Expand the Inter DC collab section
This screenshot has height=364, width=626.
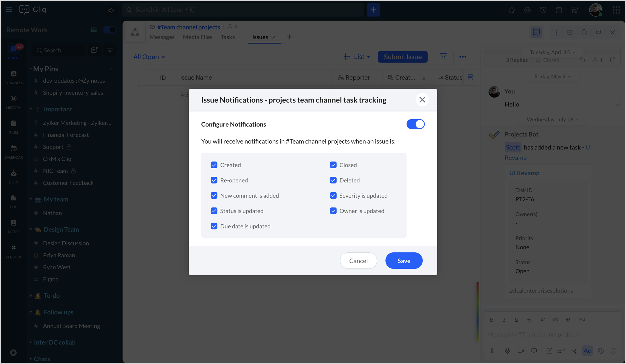(31, 342)
